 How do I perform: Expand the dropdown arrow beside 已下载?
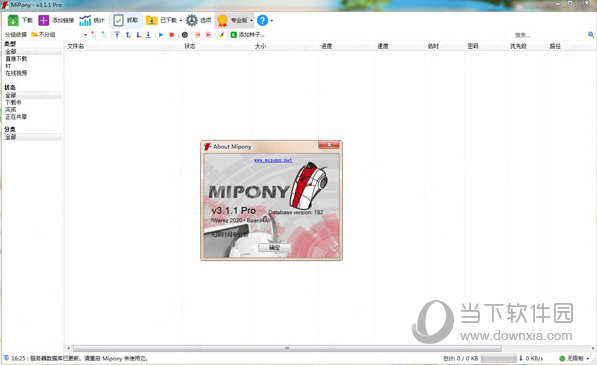(x=181, y=21)
